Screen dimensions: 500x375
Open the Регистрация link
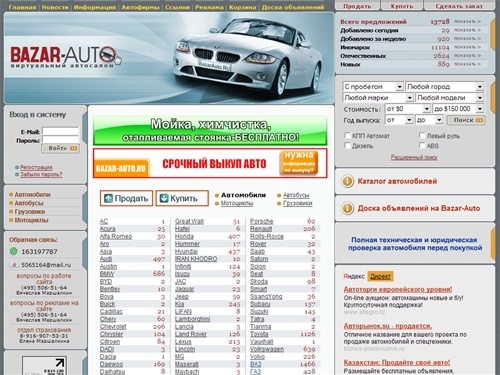pos(36,167)
